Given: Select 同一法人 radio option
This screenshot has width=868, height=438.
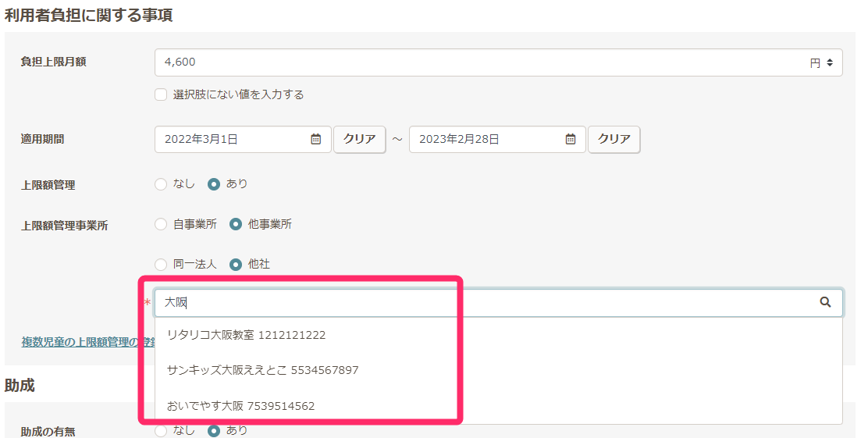Looking at the screenshot, I should coord(161,265).
